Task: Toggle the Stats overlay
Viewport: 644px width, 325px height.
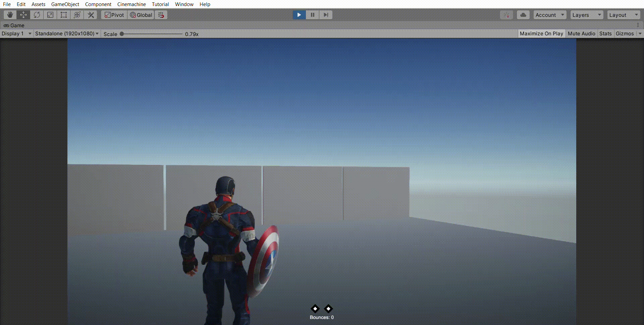Action: (605, 34)
